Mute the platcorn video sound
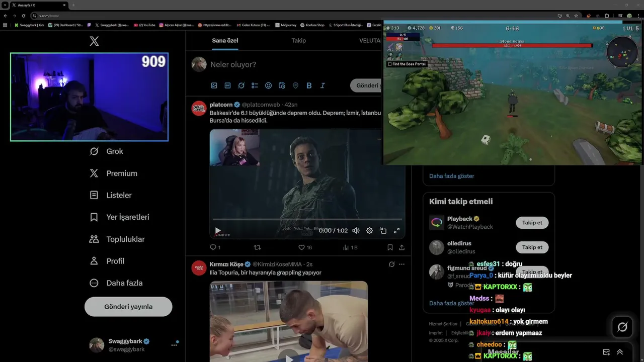Screen dimensions: 644x362 pos(356,230)
